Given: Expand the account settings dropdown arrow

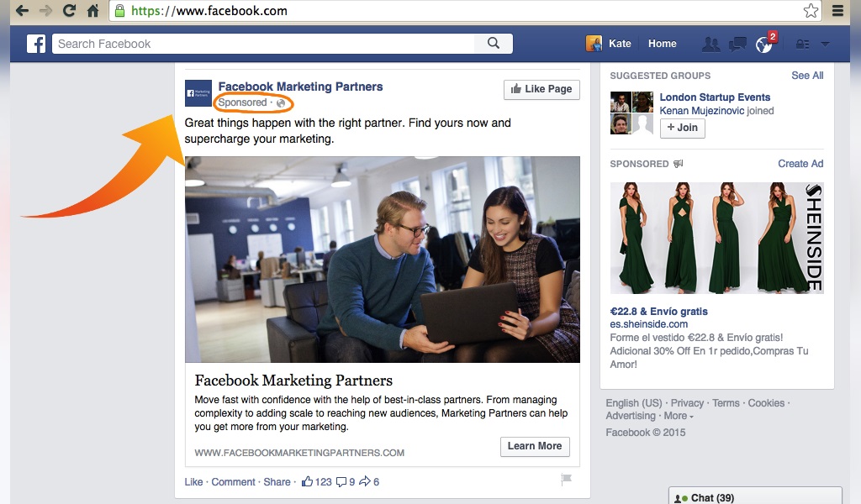Looking at the screenshot, I should [825, 44].
